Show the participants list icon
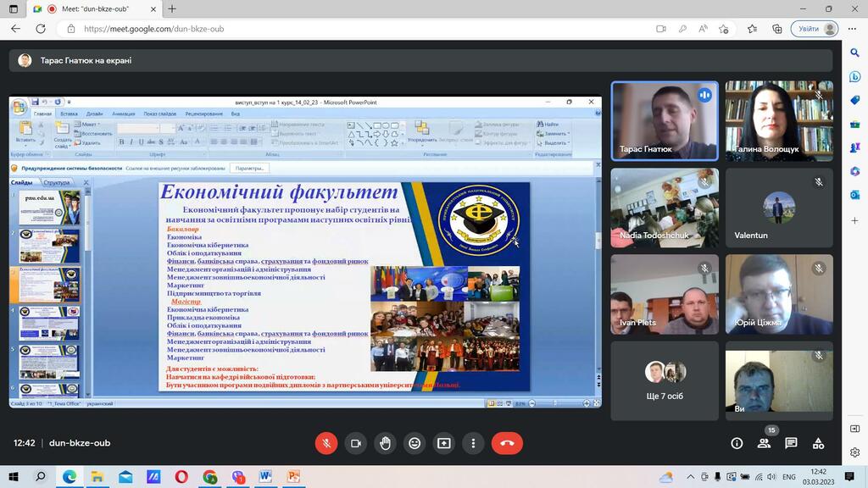The height and width of the screenshot is (488, 868). (764, 443)
